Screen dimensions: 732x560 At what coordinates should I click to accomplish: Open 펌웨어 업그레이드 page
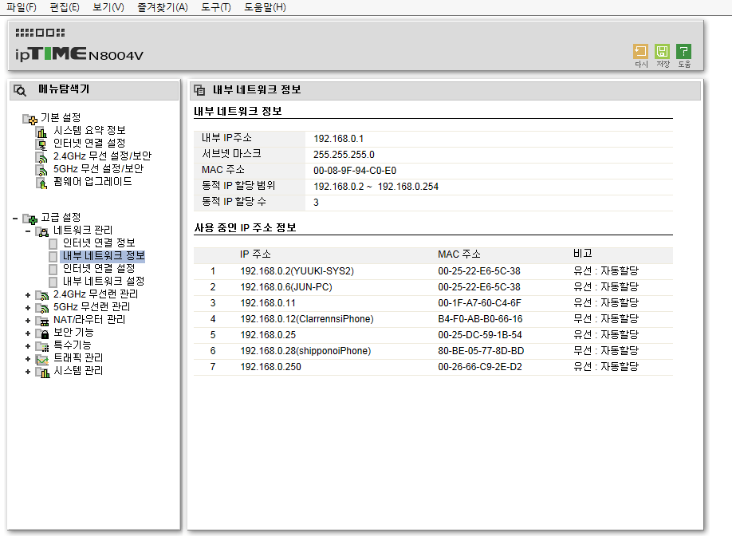tap(92, 181)
